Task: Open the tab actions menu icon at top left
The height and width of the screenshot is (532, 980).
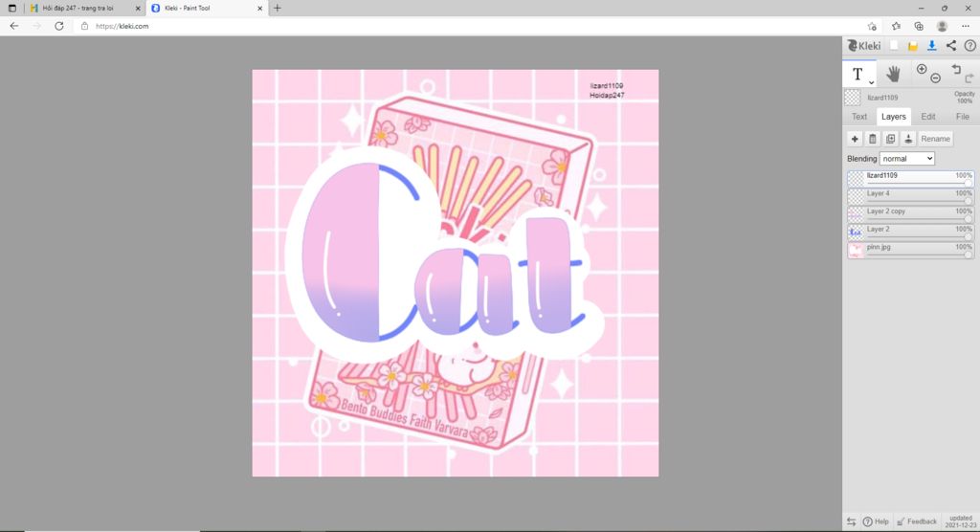Action: click(11, 8)
